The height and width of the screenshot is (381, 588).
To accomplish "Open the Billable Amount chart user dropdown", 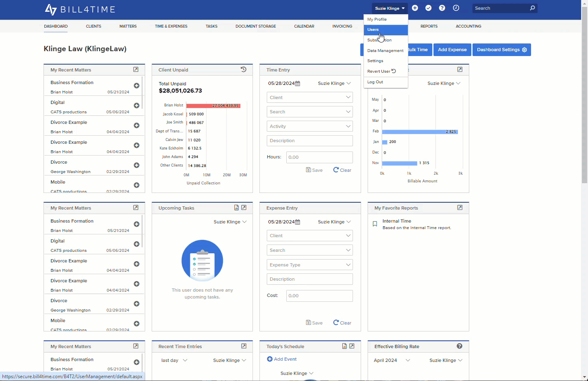I will [x=444, y=83].
